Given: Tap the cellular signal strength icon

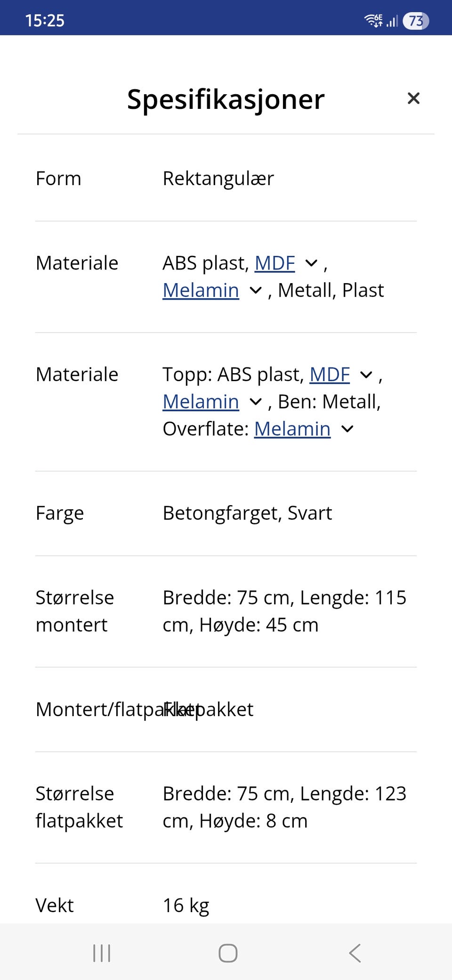Looking at the screenshot, I should 392,21.
